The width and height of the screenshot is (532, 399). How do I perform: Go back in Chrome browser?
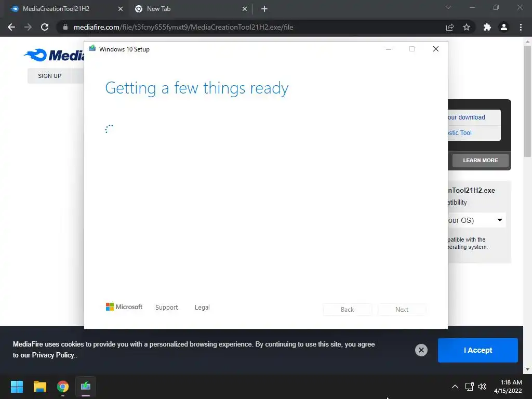coord(11,27)
